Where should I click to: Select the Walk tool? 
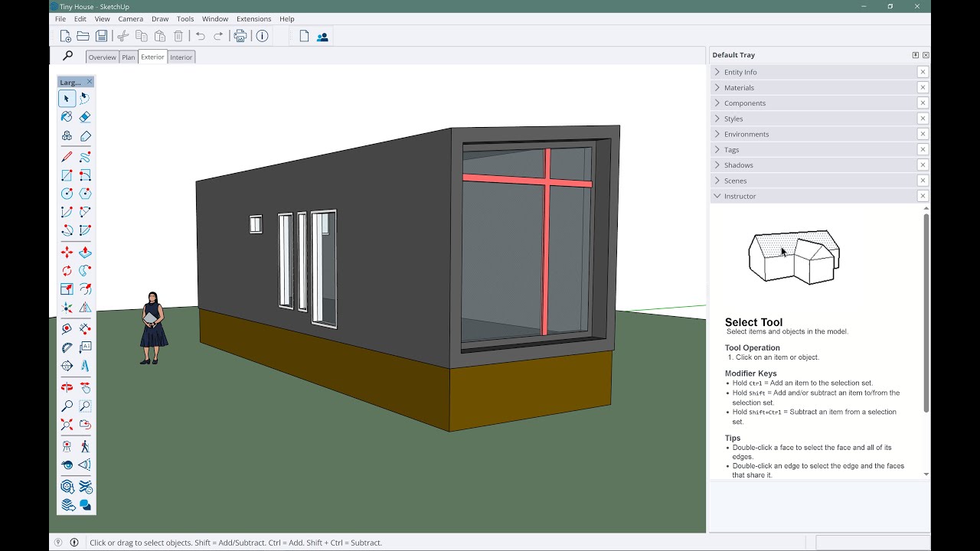pos(85,446)
